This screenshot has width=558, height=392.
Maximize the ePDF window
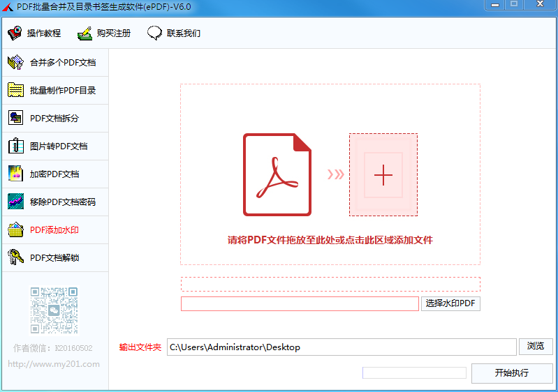click(x=514, y=4)
